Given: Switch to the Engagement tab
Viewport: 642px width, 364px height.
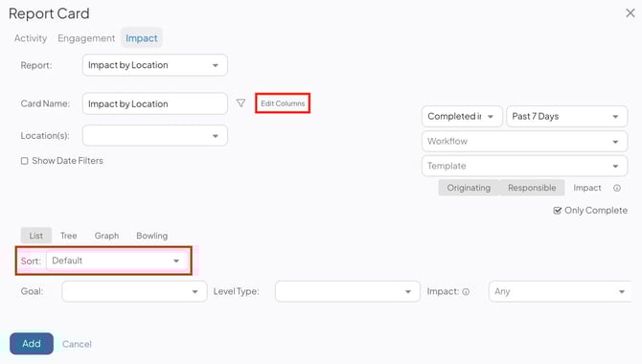Looking at the screenshot, I should click(86, 38).
